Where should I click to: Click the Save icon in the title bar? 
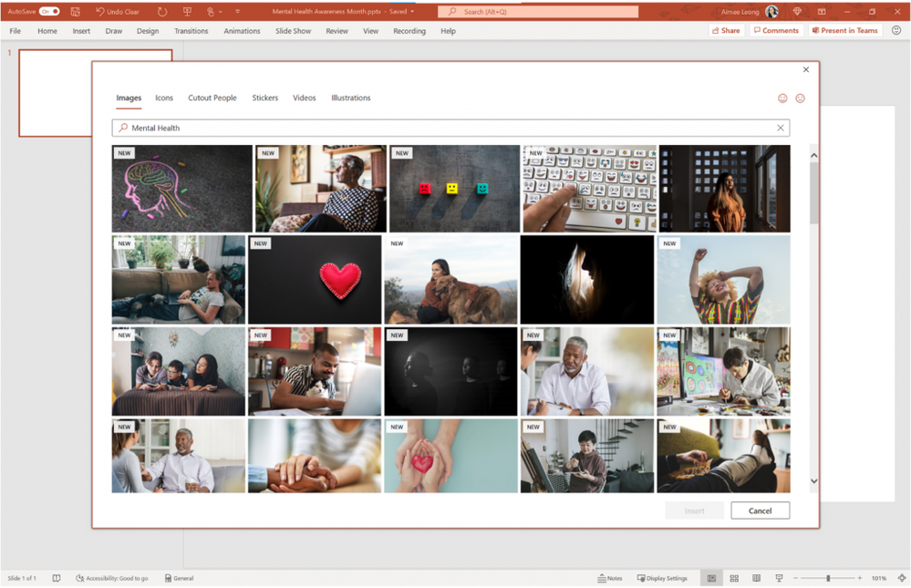[75, 11]
